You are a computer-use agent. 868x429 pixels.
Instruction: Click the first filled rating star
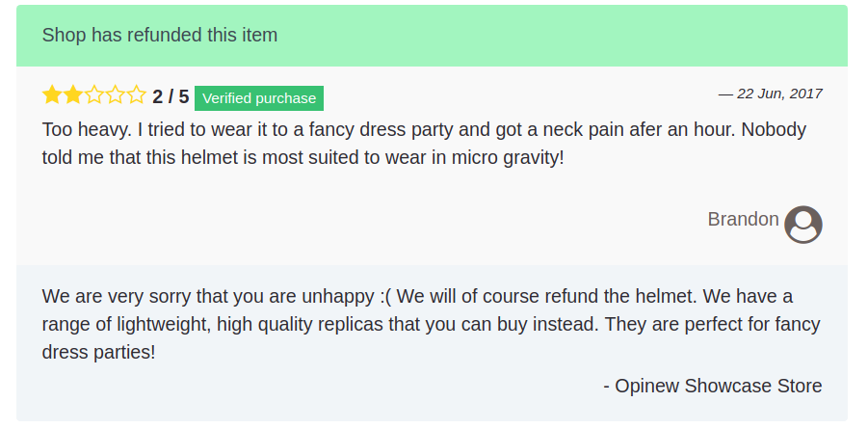click(x=52, y=95)
